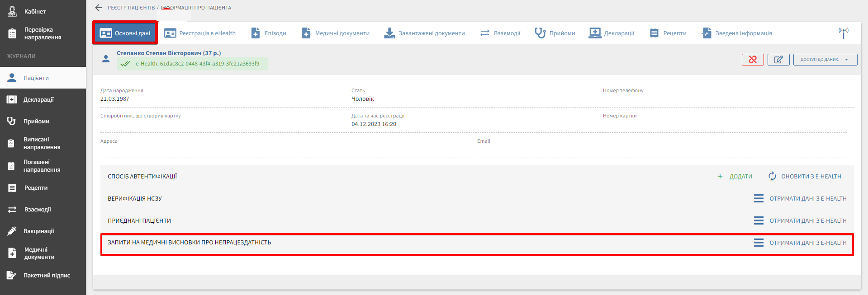Open the Епізоди tab
Screen dimensions: 868x295
tap(269, 33)
